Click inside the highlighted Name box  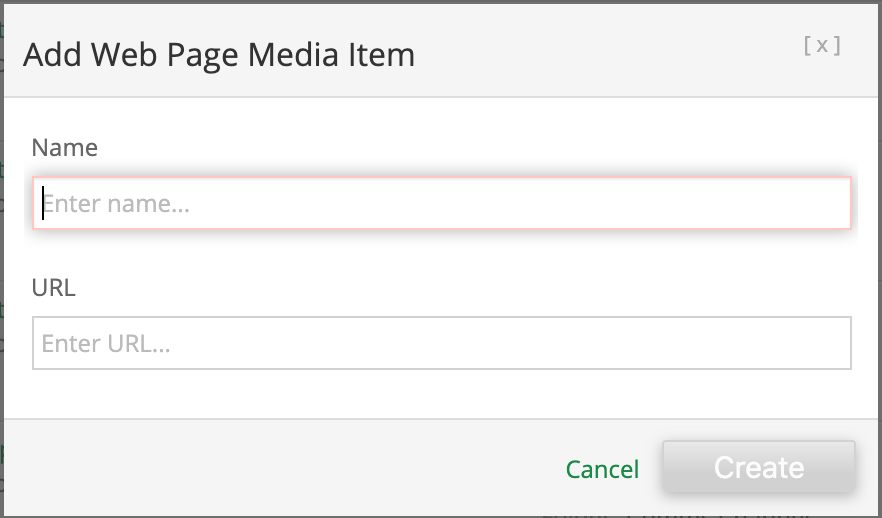[x=441, y=204]
